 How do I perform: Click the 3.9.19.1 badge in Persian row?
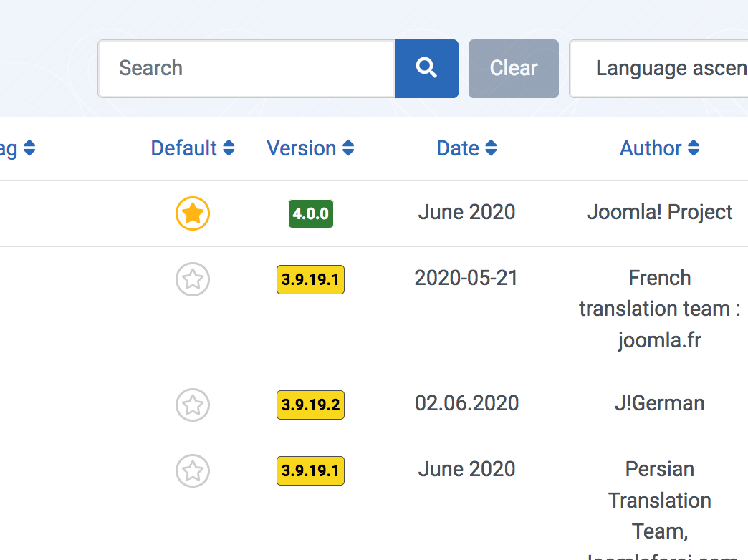[x=310, y=470]
